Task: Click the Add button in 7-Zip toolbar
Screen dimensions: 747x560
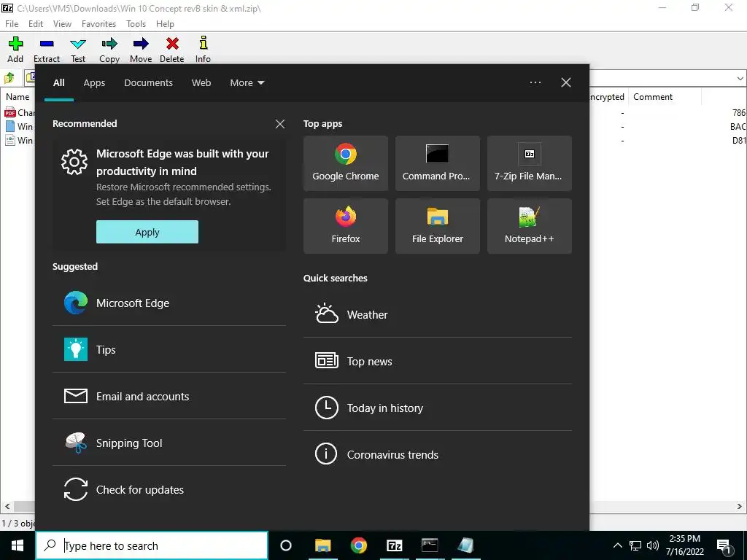Action: coord(15,50)
